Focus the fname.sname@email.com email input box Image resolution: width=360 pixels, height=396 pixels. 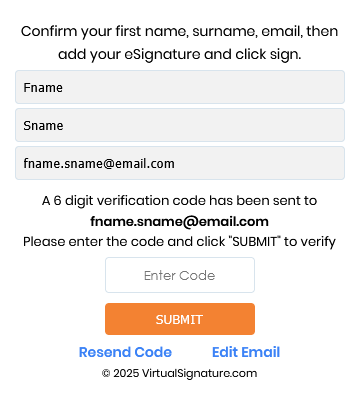180,163
